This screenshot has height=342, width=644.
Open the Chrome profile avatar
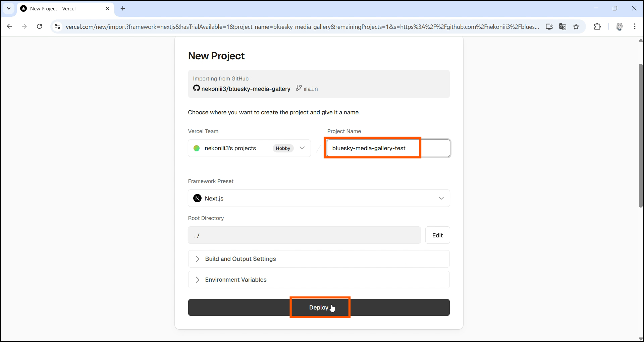pyautogui.click(x=620, y=26)
